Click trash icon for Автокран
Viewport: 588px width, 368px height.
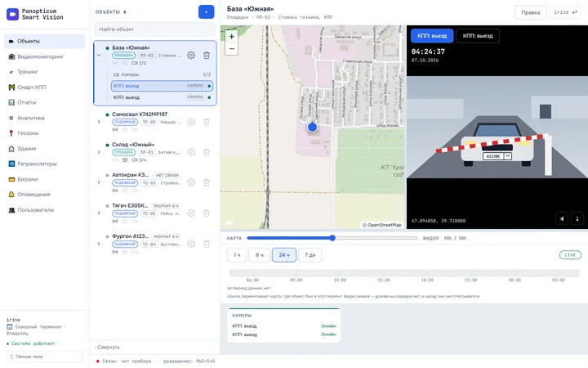[x=207, y=182]
